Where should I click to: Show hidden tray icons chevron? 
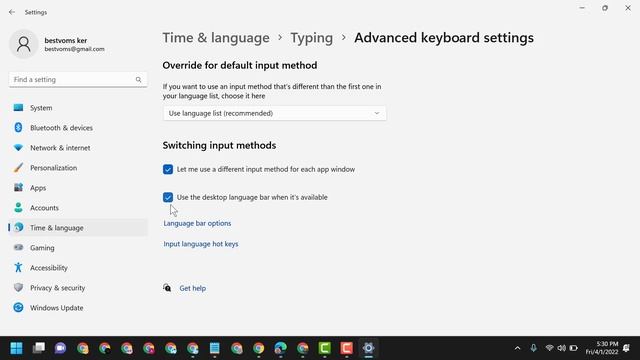tap(518, 348)
